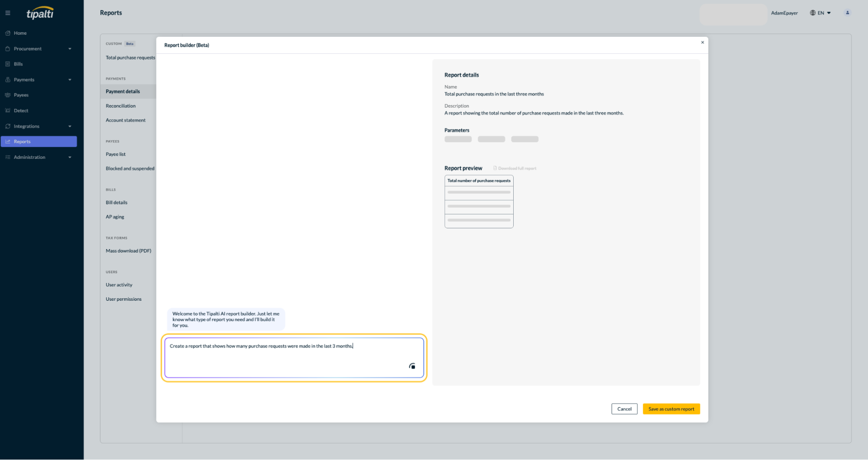Click the Report builder (Beta) title

(x=187, y=45)
